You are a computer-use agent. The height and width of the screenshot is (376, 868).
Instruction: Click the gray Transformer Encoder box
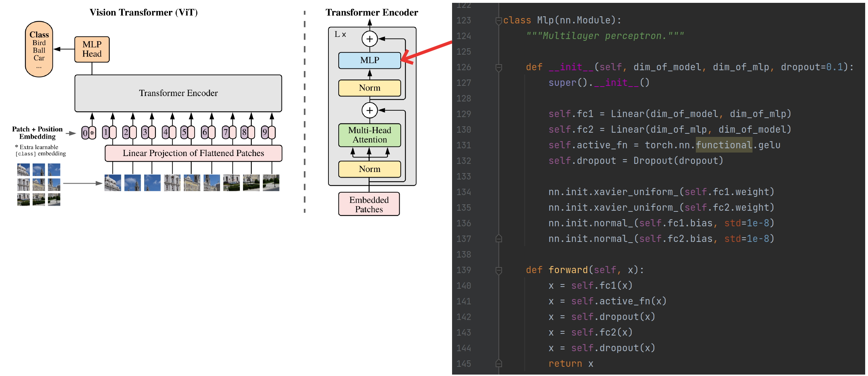178,93
